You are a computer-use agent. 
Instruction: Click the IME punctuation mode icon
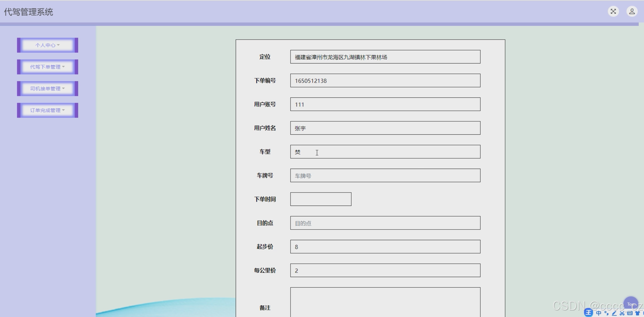point(606,313)
